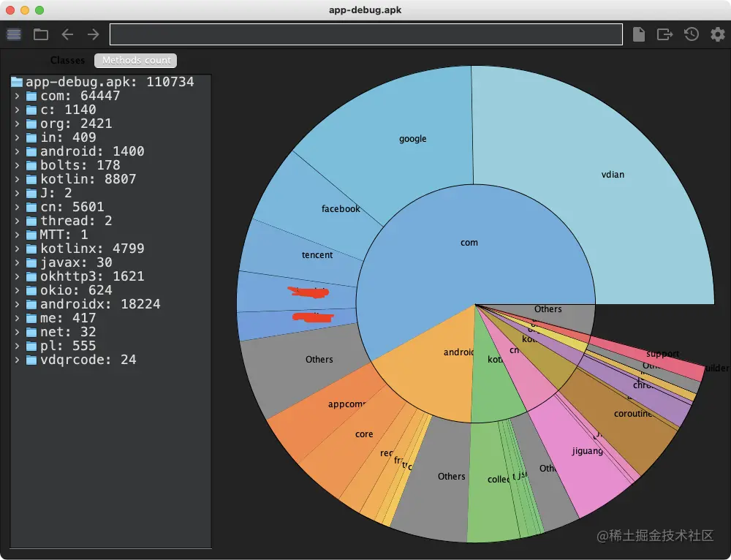Expand the android package node
This screenshot has width=731, height=560.
[17, 151]
